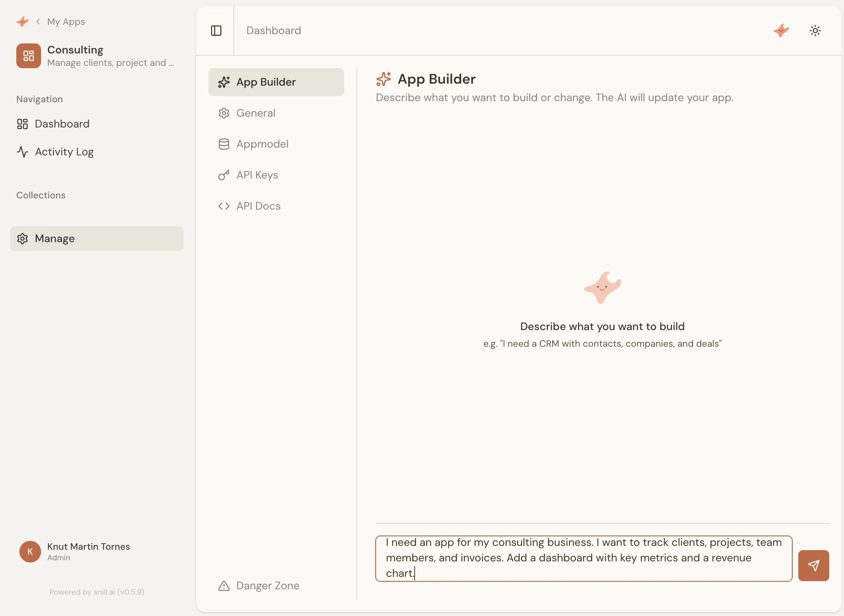Open API Keys using the key icon

(224, 175)
